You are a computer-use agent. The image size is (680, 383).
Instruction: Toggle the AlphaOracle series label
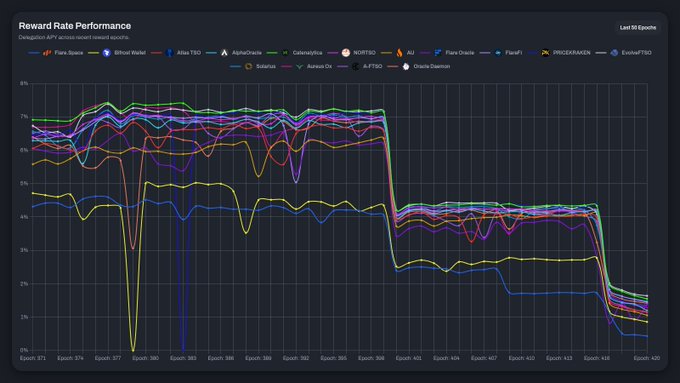247,52
